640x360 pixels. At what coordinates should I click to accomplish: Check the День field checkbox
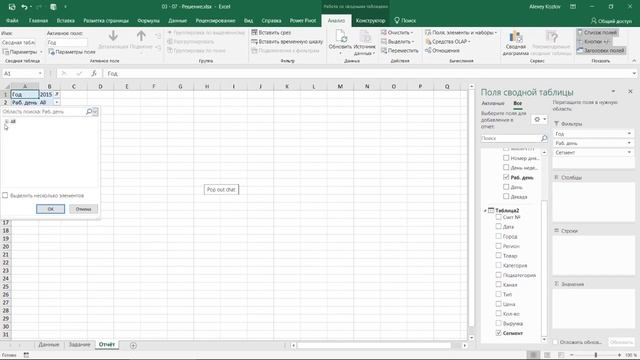pos(506,187)
